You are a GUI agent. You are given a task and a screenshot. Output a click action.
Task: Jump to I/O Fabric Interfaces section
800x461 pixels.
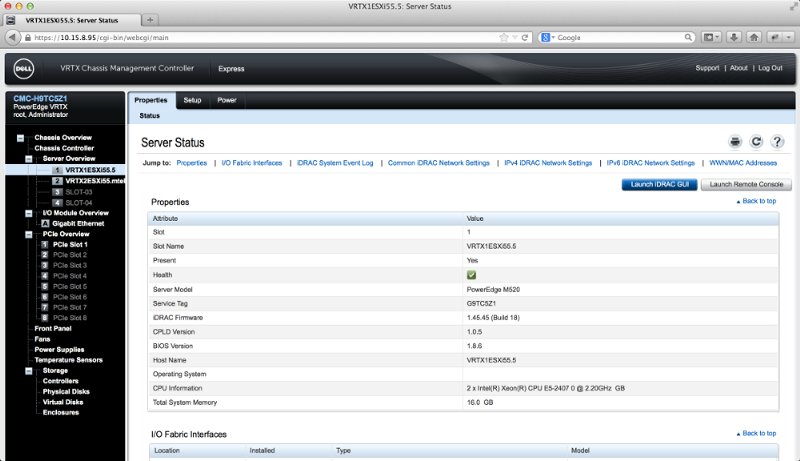[x=252, y=163]
